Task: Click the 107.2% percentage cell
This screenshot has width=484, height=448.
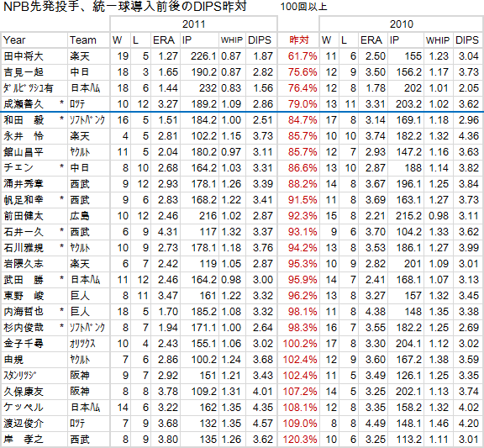Action: click(298, 392)
